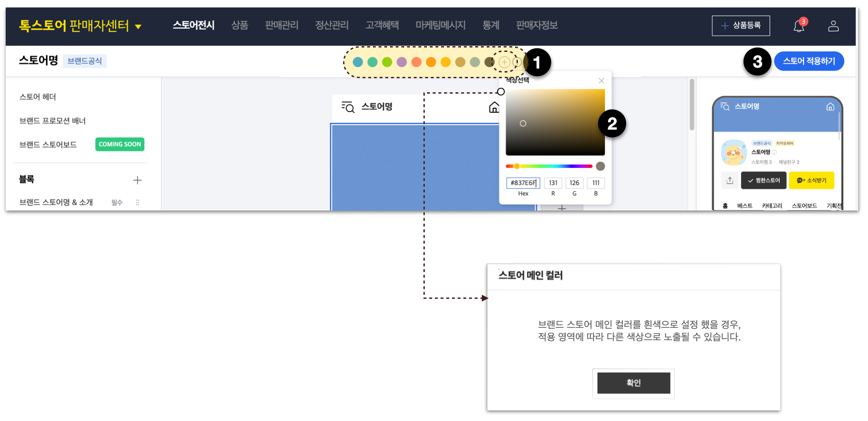
Task: Open the 상품 menu
Action: (x=239, y=25)
